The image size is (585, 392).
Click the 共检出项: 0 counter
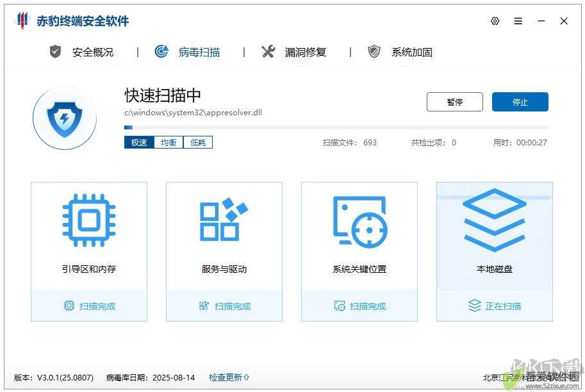(x=434, y=142)
